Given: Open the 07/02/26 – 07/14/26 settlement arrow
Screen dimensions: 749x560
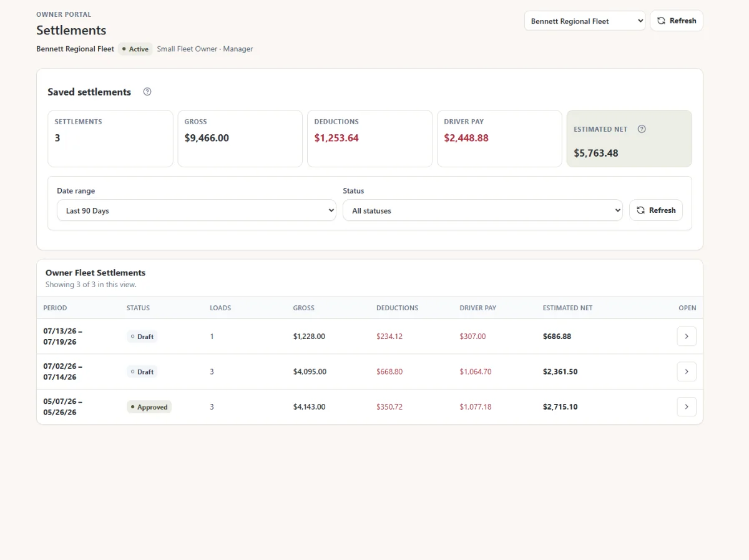Looking at the screenshot, I should 687,371.
